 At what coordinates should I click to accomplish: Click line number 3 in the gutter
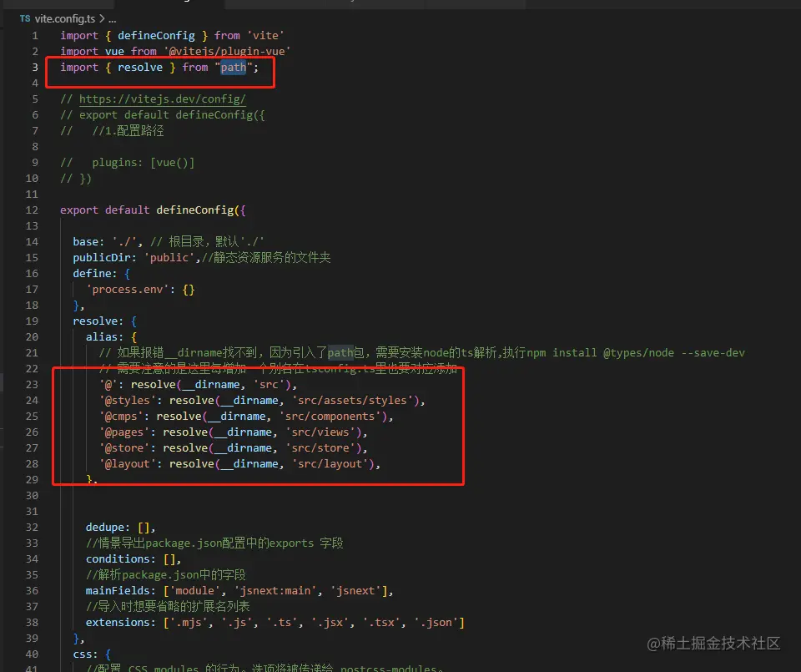tap(35, 68)
